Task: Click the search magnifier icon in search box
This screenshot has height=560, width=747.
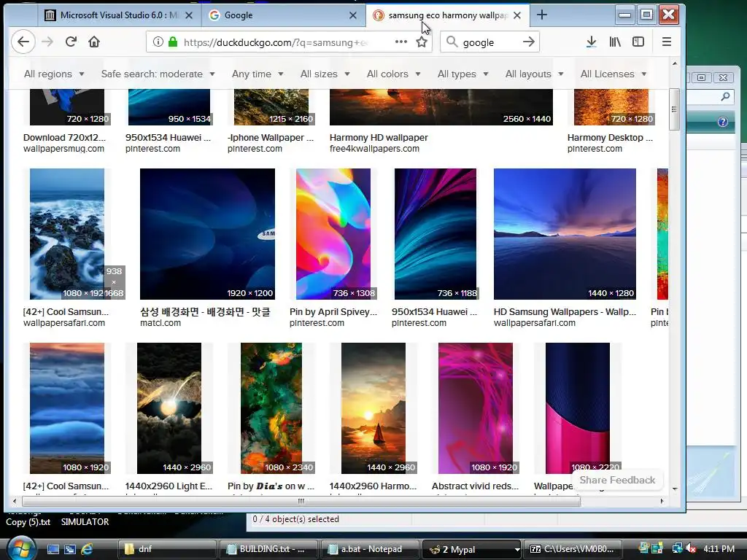Action: click(x=452, y=42)
